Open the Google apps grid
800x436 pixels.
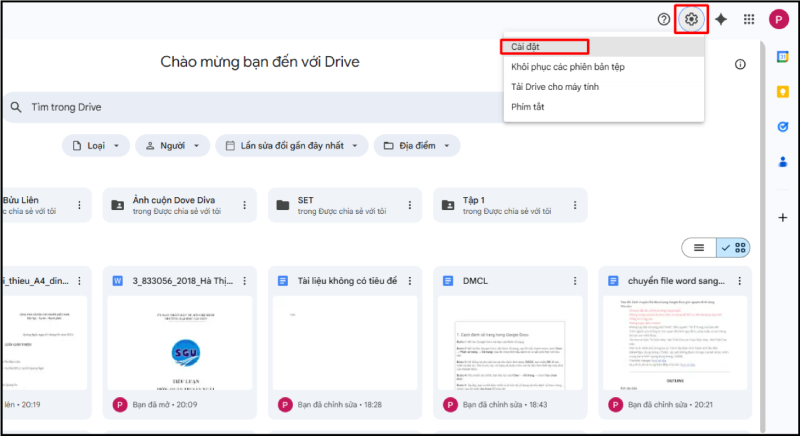748,19
